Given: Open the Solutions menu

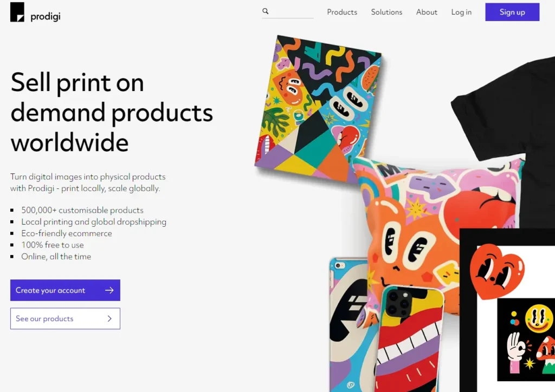Looking at the screenshot, I should [386, 12].
